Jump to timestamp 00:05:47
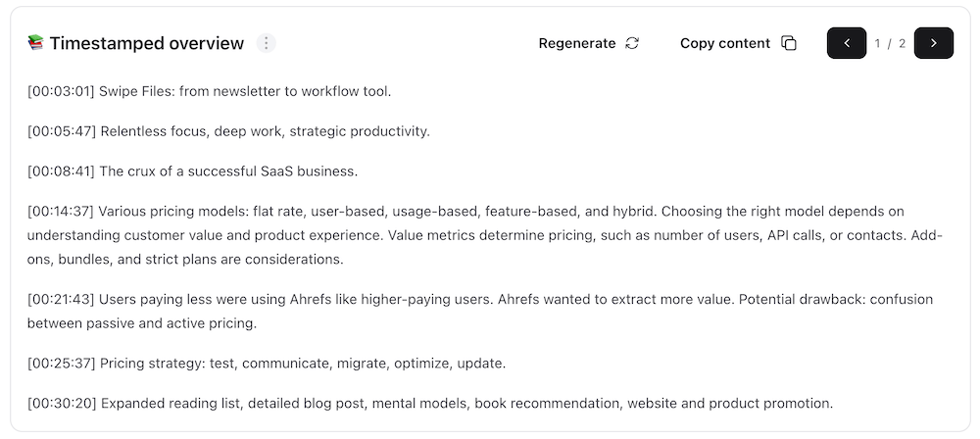This screenshot has height=439, width=980. point(61,130)
